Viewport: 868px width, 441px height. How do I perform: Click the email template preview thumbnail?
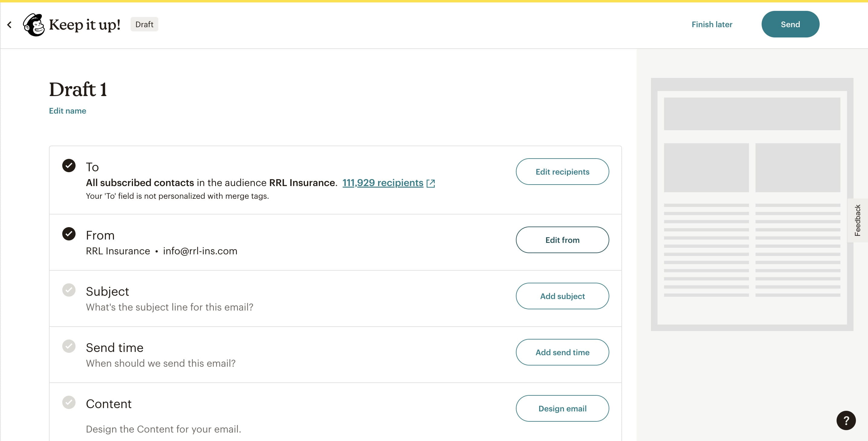pyautogui.click(x=752, y=204)
